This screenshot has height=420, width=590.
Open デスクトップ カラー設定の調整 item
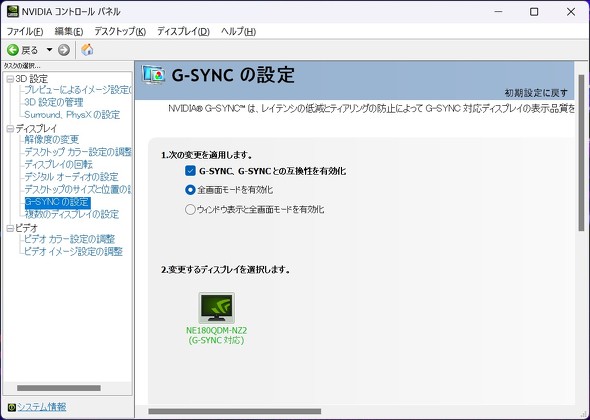click(78, 152)
